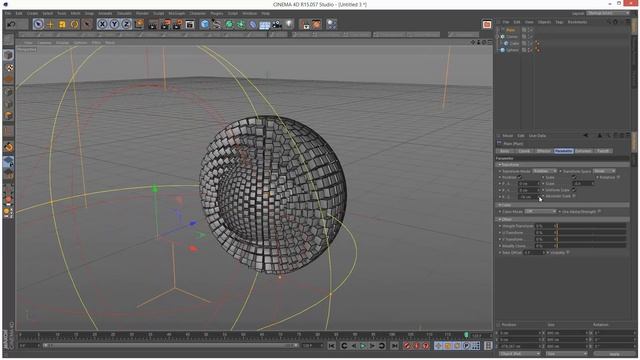This screenshot has height=360, width=640.
Task: Switch to Polygons mode icon
Action: click(x=9, y=116)
